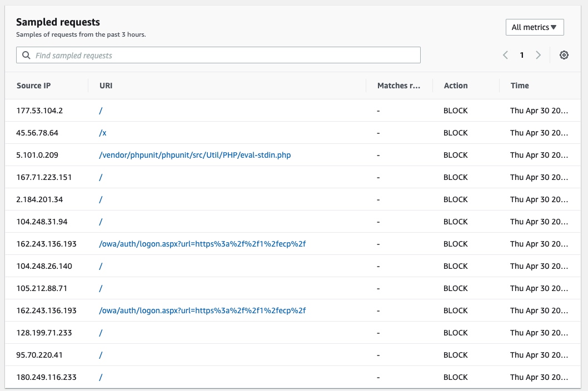588x391 pixels.
Task: Click the truncated Matches rule column header
Action: point(398,86)
